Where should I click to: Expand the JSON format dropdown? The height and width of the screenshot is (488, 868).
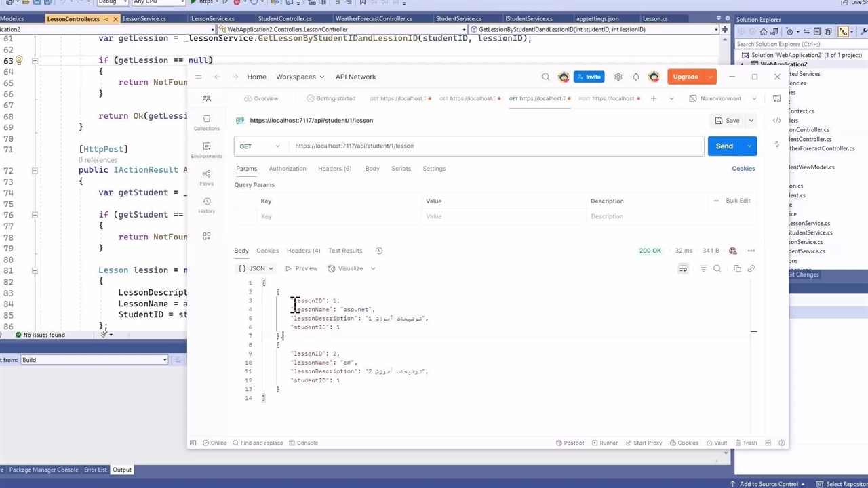point(256,269)
